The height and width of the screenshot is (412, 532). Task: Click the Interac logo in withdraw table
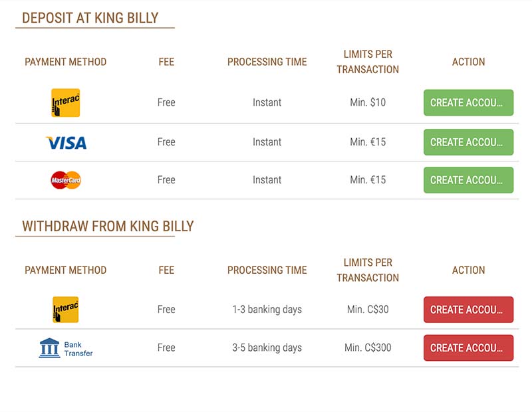click(65, 310)
